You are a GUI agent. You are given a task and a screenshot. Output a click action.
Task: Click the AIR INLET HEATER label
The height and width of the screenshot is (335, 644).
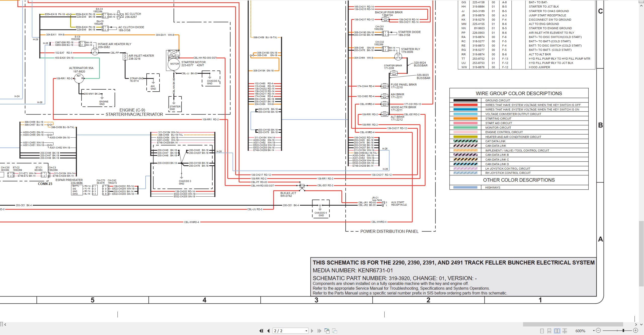[x=141, y=57]
